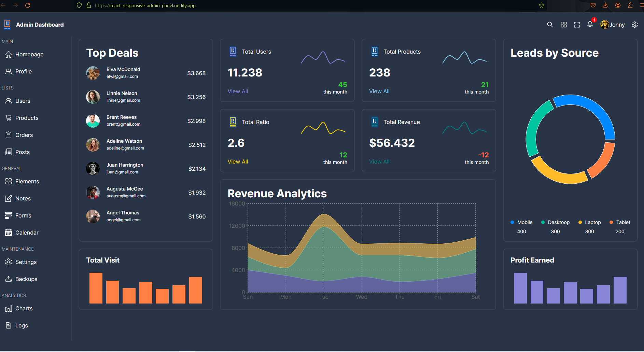Go to Homepage in the sidebar
The width and height of the screenshot is (644, 352).
click(x=29, y=54)
